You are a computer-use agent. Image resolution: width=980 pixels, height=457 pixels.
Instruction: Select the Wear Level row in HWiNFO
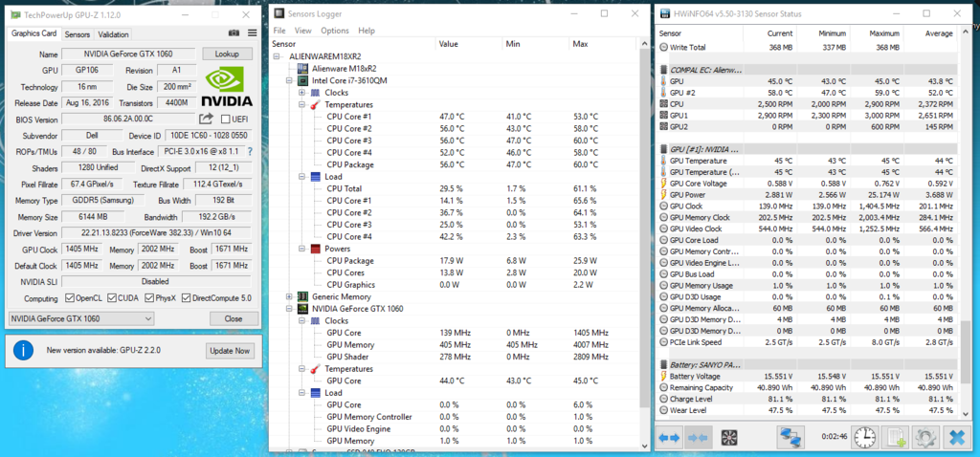point(808,410)
